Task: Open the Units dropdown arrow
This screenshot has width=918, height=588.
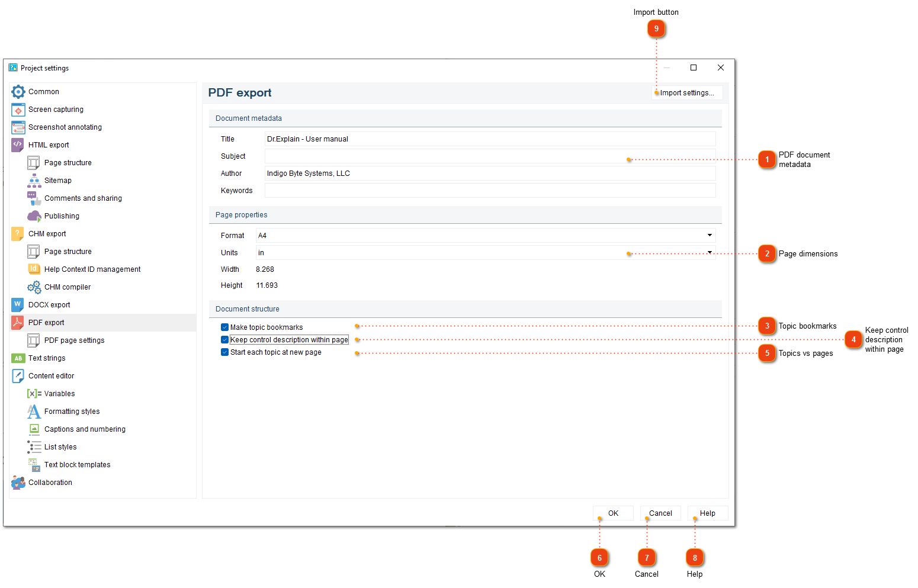Action: pos(709,252)
